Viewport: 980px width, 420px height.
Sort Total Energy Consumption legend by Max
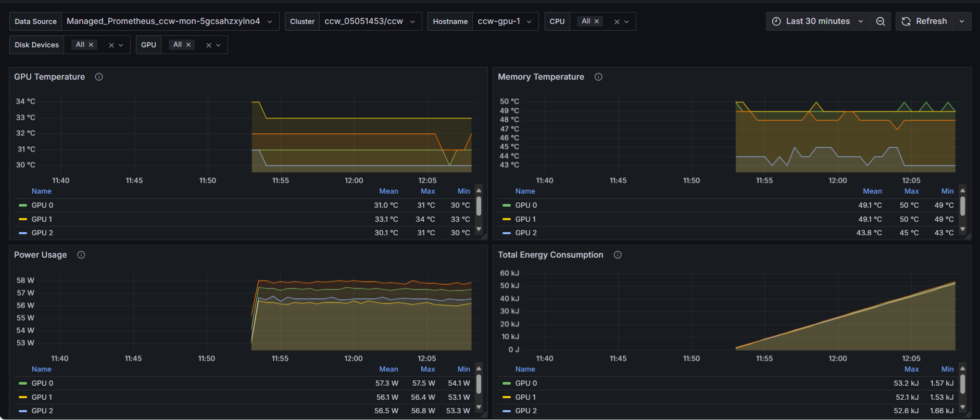click(911, 370)
